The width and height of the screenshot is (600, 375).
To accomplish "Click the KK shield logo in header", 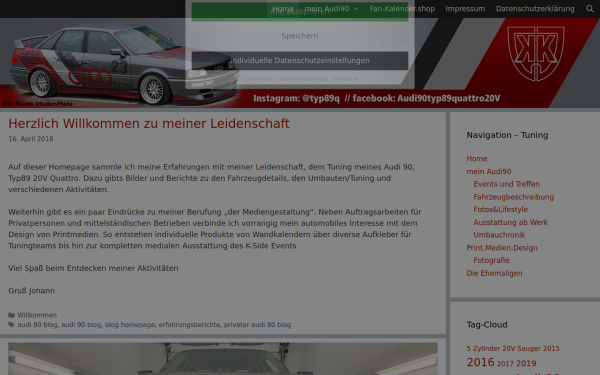I will point(536,54).
